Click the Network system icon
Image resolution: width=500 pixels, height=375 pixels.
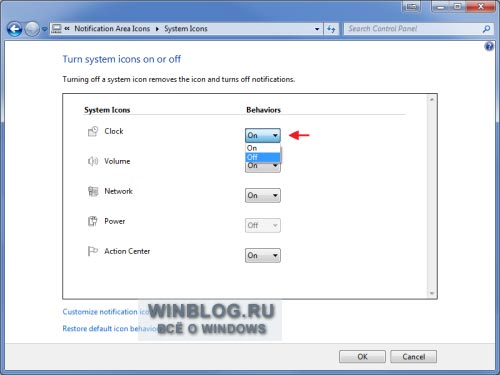[93, 191]
